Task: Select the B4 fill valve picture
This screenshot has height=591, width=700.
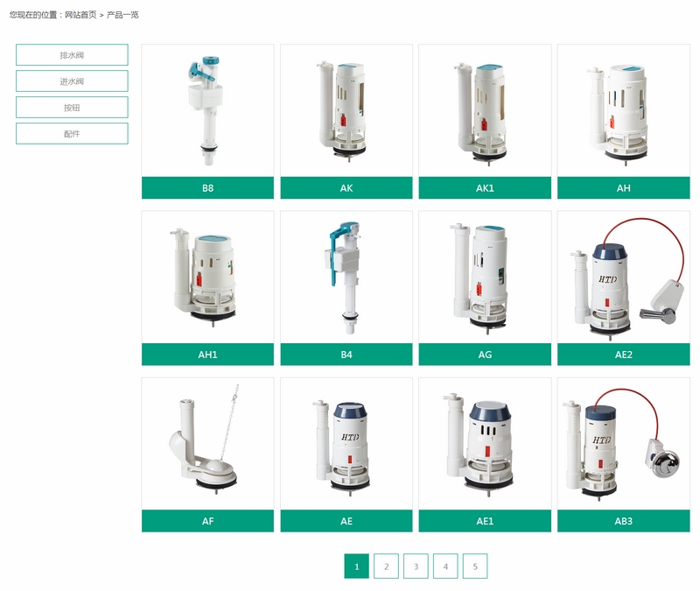Action: click(x=346, y=277)
